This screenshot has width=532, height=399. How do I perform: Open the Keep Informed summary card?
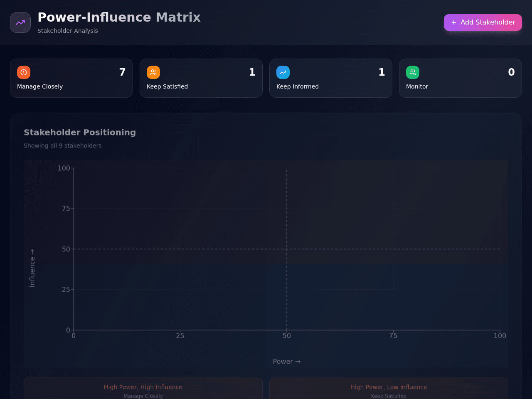coord(331,78)
